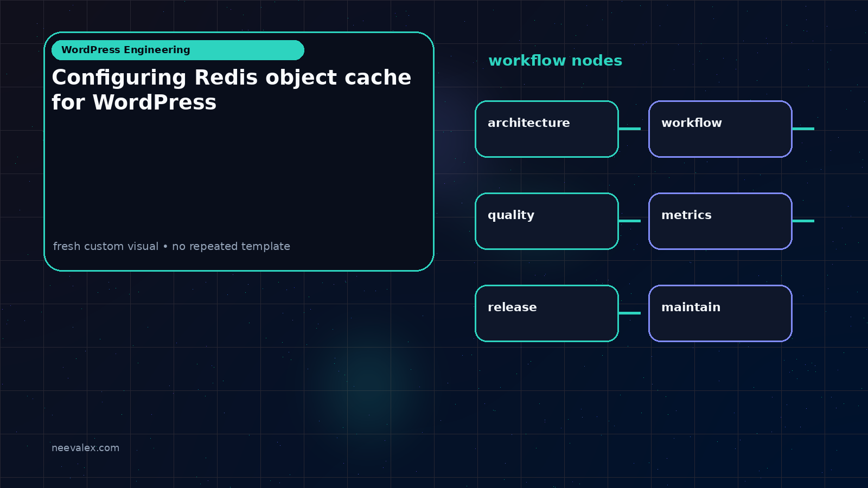Viewport: 868px width, 488px height.
Task: Open the neevalex.com link
Action: coord(85,448)
